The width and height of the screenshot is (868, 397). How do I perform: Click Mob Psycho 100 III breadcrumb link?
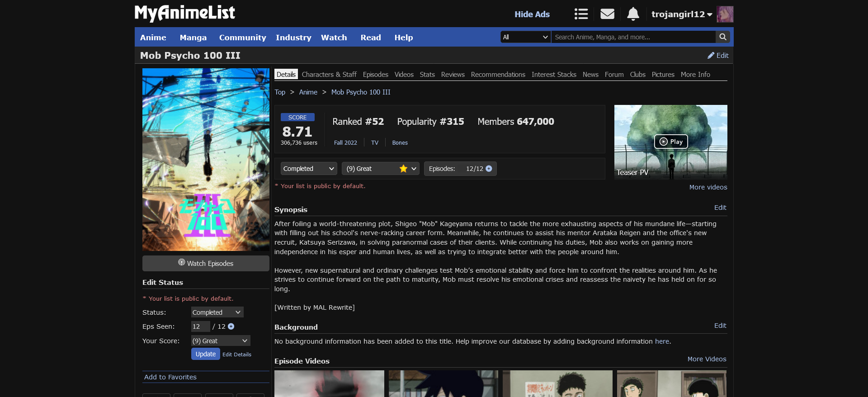[361, 92]
